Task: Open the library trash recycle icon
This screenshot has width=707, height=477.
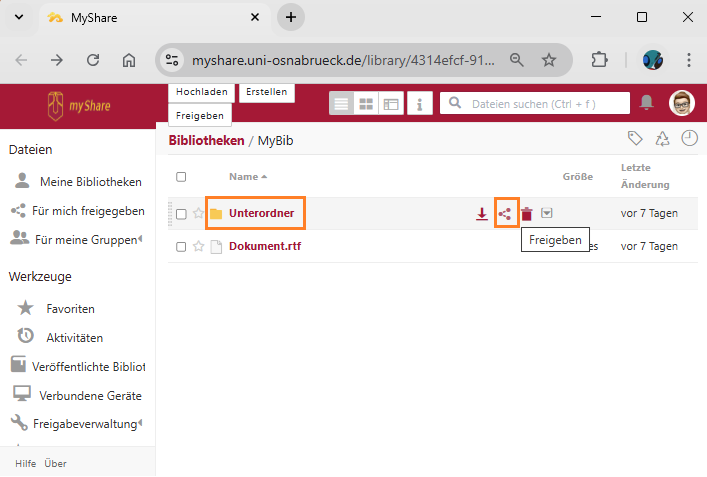Action: point(662,139)
